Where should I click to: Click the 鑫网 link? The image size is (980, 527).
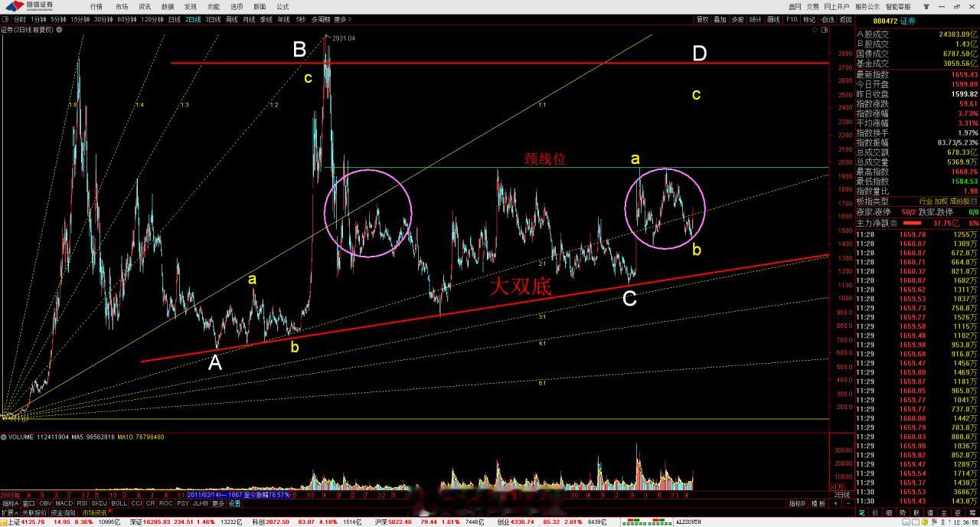pos(795,7)
